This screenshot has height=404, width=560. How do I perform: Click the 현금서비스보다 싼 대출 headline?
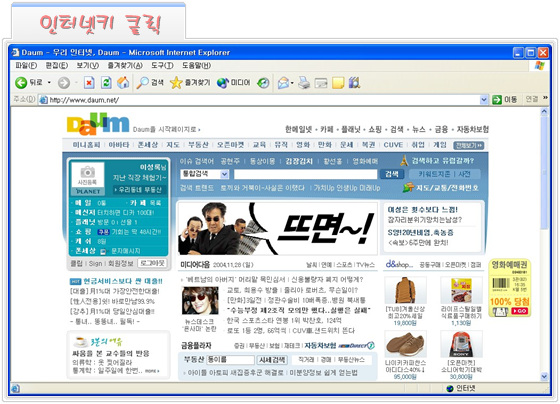tap(122, 281)
